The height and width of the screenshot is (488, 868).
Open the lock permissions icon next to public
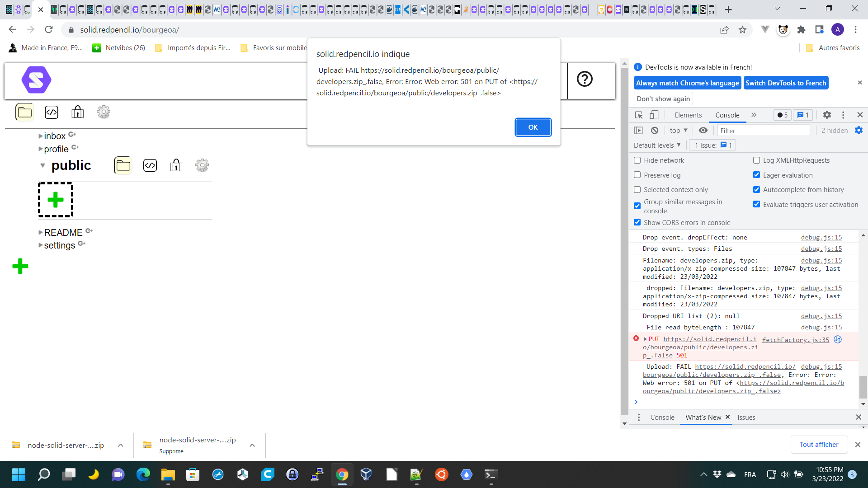click(x=176, y=165)
